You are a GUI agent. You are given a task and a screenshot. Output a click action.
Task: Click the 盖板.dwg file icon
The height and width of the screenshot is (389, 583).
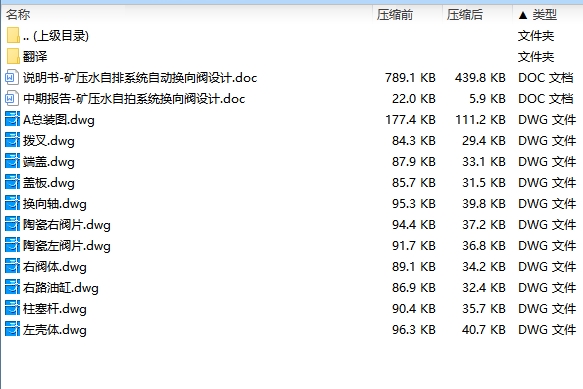click(x=12, y=183)
